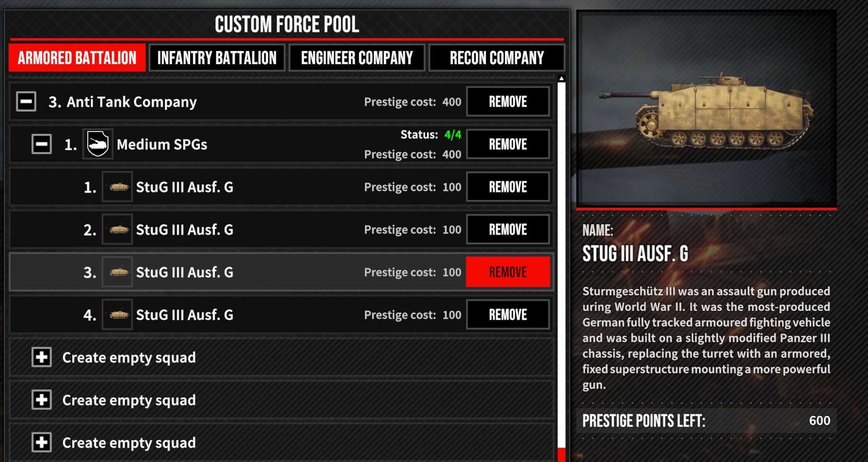Click the scrollbar up arrow

561,79
